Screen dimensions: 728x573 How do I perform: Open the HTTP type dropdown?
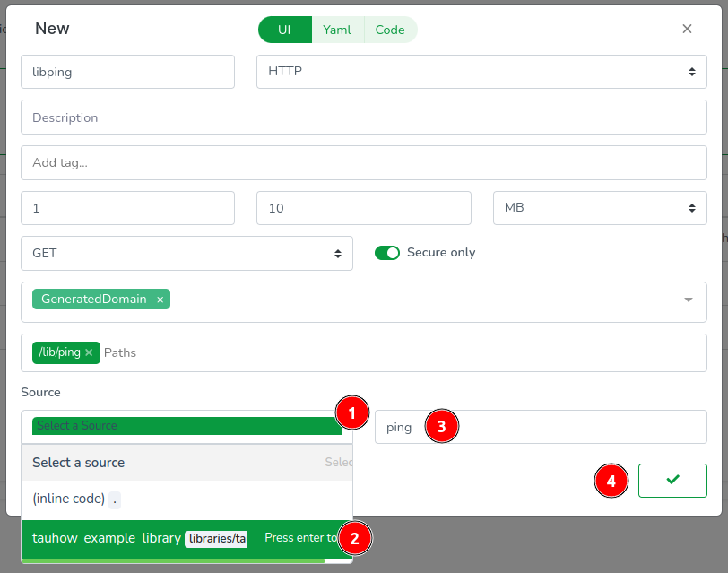[481, 72]
